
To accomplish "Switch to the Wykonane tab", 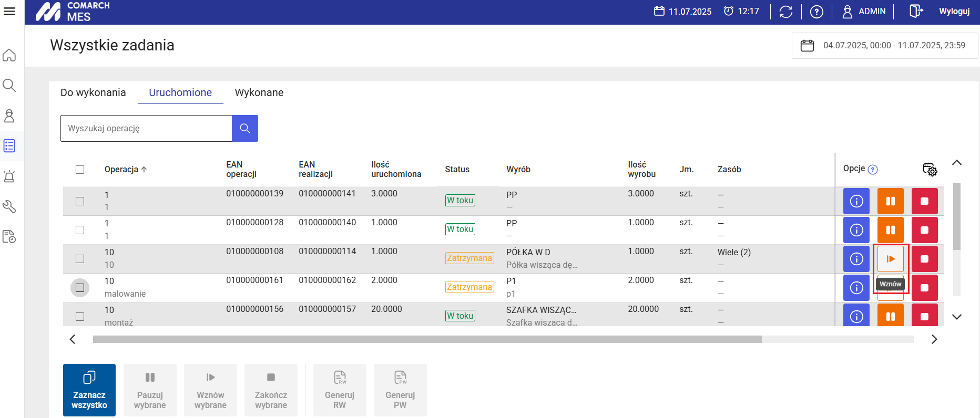I will [x=259, y=92].
